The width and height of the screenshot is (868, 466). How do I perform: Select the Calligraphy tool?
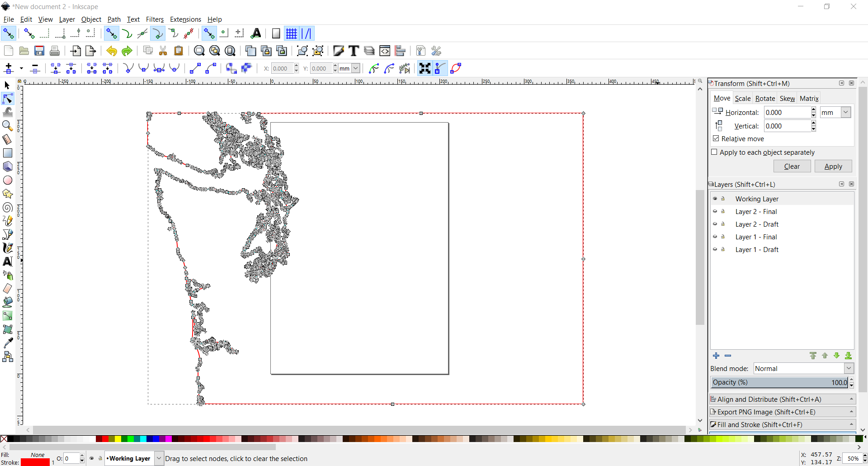coord(8,248)
